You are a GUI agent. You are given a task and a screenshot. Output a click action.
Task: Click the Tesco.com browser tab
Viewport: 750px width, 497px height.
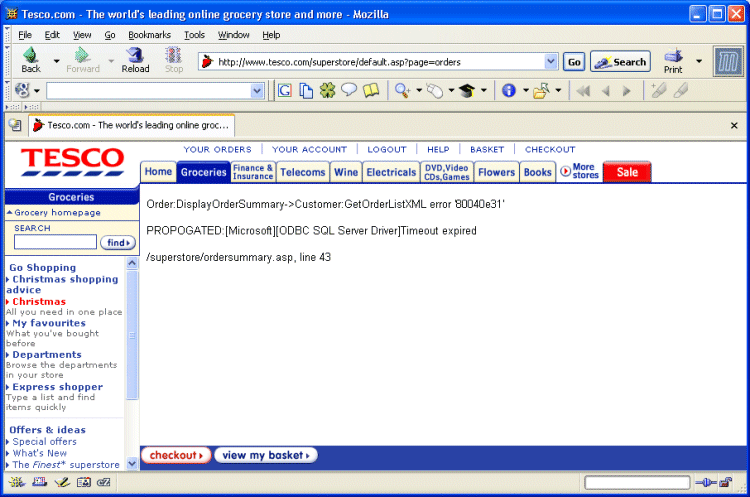point(132,125)
